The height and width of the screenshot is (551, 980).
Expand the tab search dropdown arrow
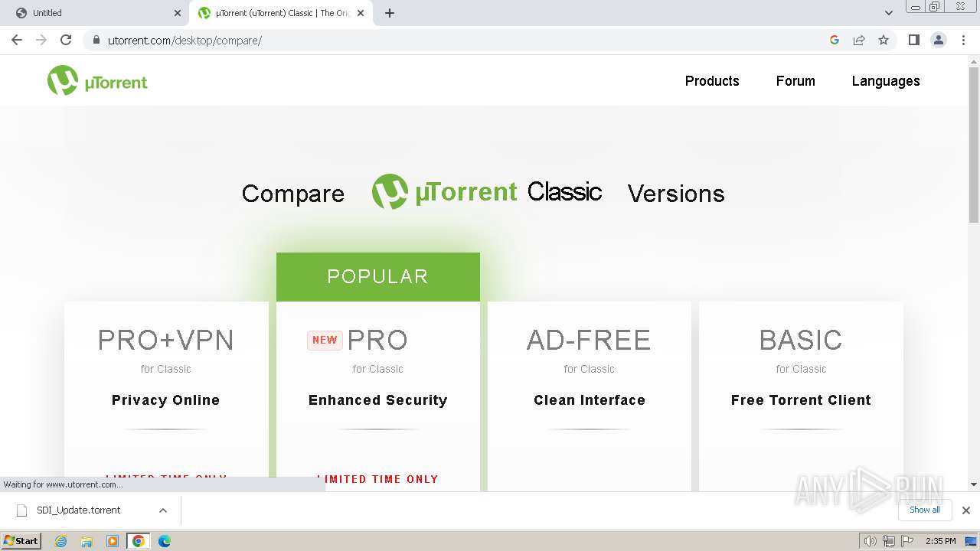tap(889, 13)
